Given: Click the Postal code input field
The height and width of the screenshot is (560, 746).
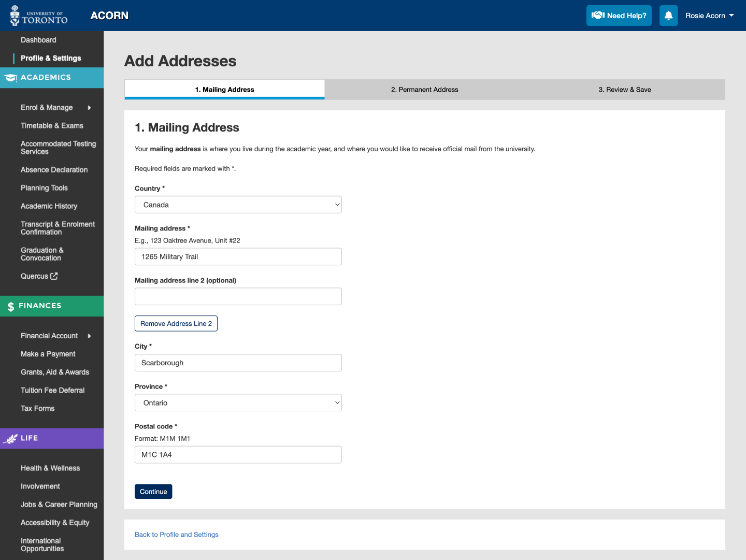Looking at the screenshot, I should 238,454.
